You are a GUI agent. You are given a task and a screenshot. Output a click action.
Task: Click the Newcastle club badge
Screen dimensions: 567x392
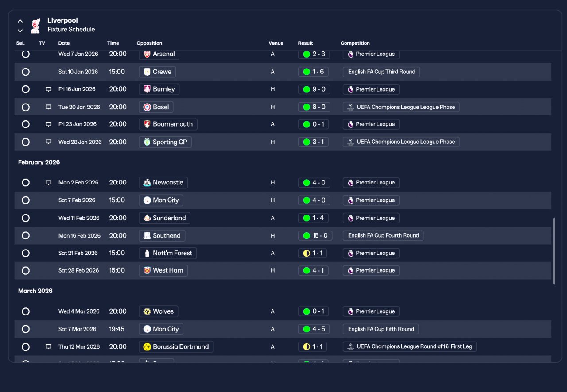pyautogui.click(x=147, y=183)
